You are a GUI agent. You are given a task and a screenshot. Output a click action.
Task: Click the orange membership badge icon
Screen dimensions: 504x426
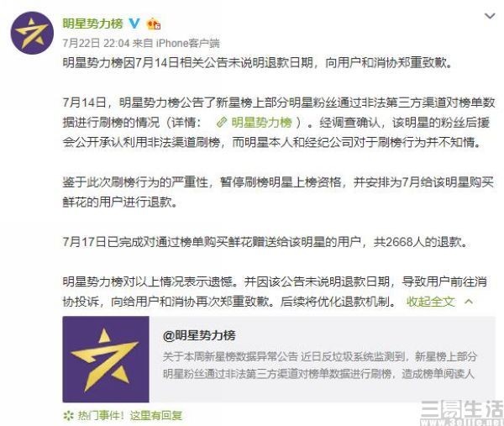tap(154, 24)
